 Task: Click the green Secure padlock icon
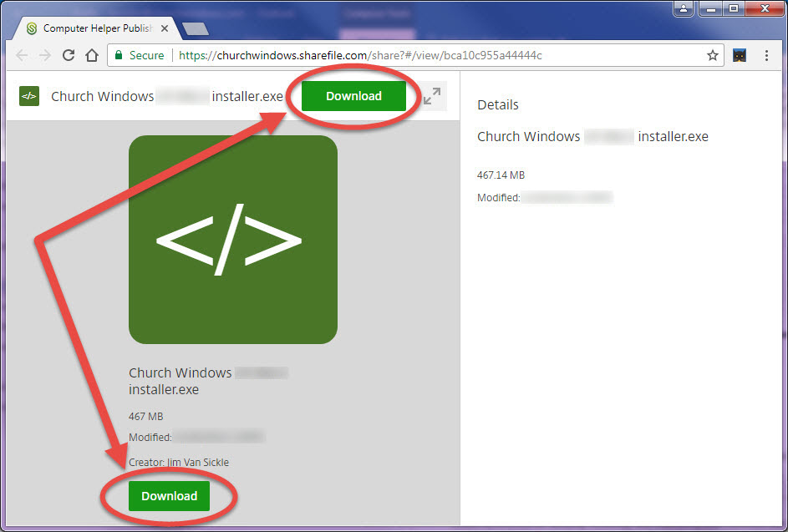118,55
